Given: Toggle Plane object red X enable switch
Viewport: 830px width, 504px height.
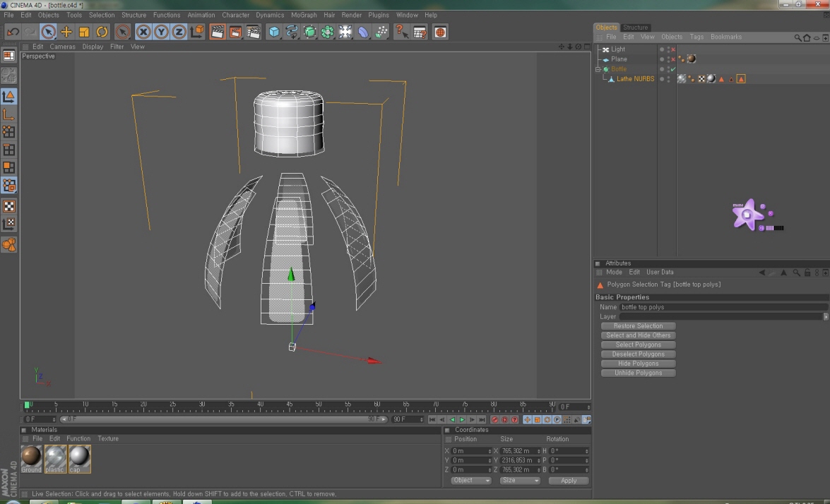Looking at the screenshot, I should pos(672,59).
